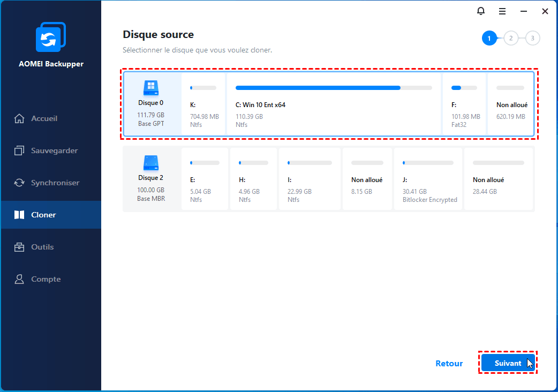Click the Accueil home icon
This screenshot has height=392, width=558.
(19, 118)
